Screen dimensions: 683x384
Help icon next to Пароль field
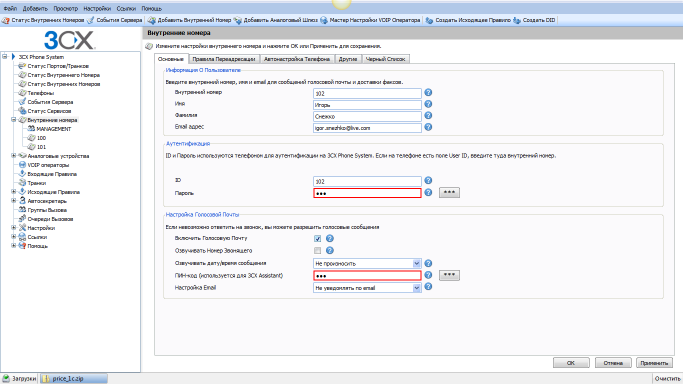coord(428,192)
